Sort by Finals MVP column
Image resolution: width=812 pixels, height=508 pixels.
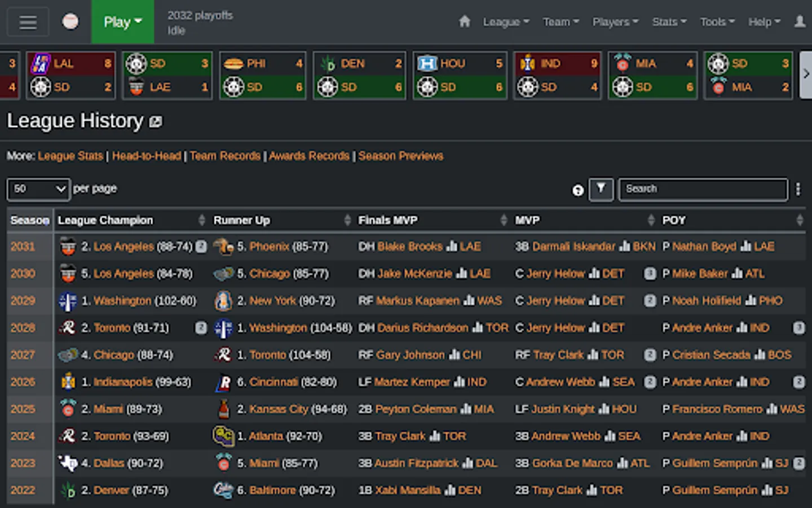tap(433, 220)
